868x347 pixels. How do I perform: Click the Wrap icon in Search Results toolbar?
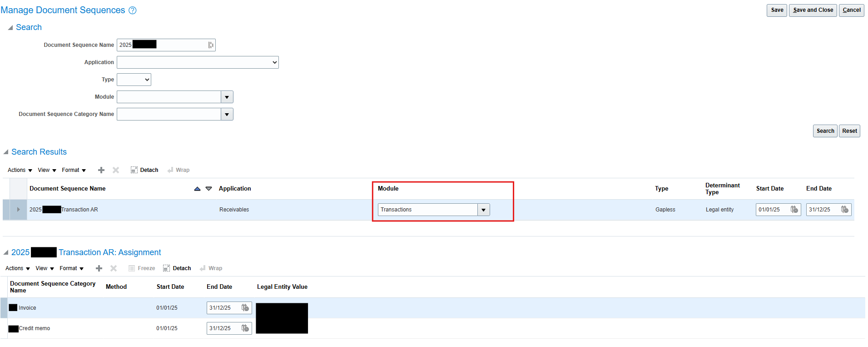pyautogui.click(x=170, y=170)
